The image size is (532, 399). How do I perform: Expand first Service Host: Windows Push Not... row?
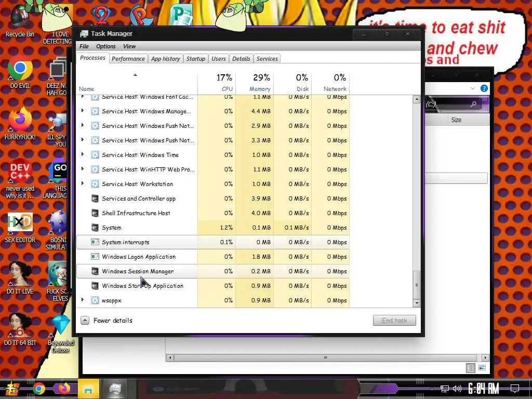(x=83, y=126)
